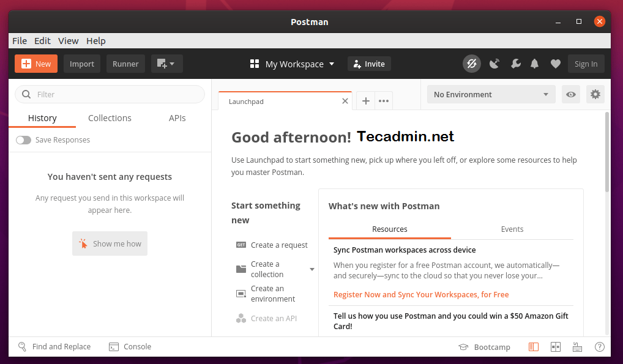
Task: Click the heart icon in the header
Action: click(556, 64)
